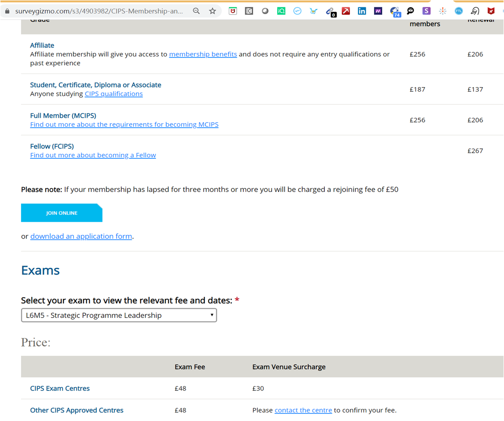This screenshot has width=504, height=421.
Task: Click the rocket extension with 74 badge
Action: [395, 11]
